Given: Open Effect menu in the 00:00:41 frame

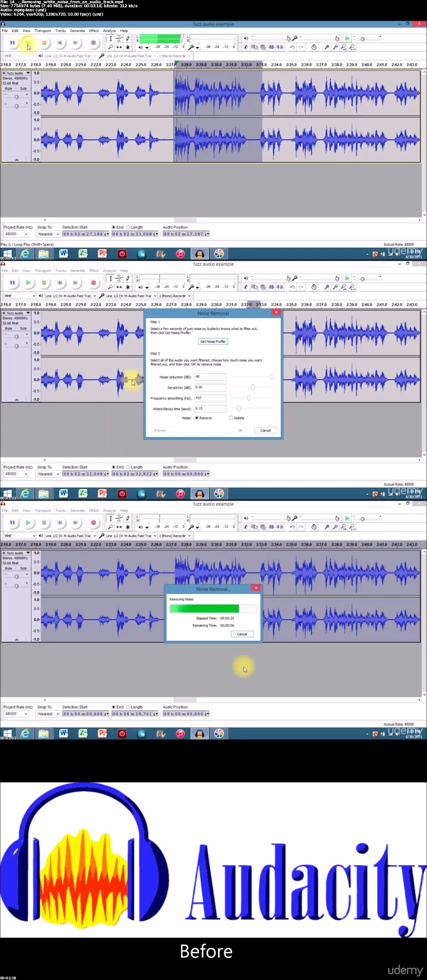Looking at the screenshot, I should click(94, 31).
